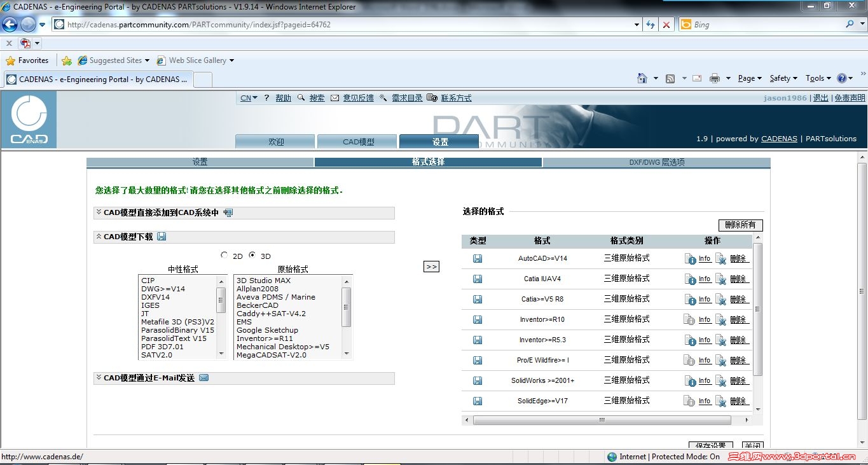Screen dimensions: 868x465
Task: Click the delete icon in the Inventor>=R10 row
Action: click(720, 320)
